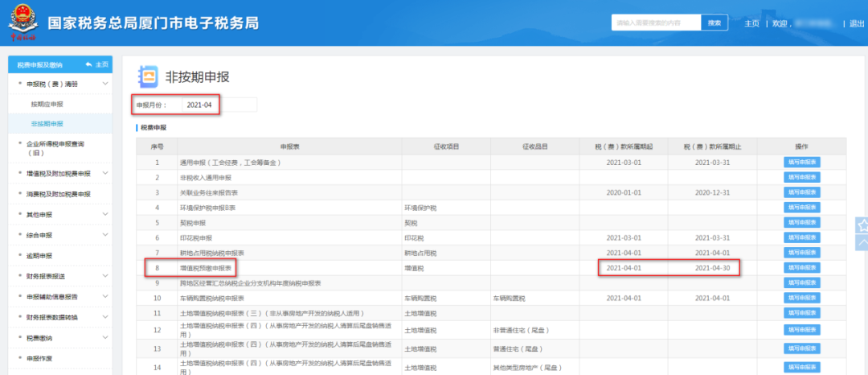Go to 主页 link in top bar

(751, 23)
